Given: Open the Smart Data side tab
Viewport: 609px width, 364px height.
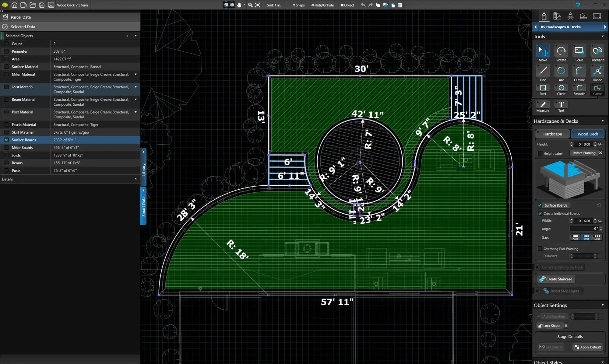Looking at the screenshot, I should (143, 206).
